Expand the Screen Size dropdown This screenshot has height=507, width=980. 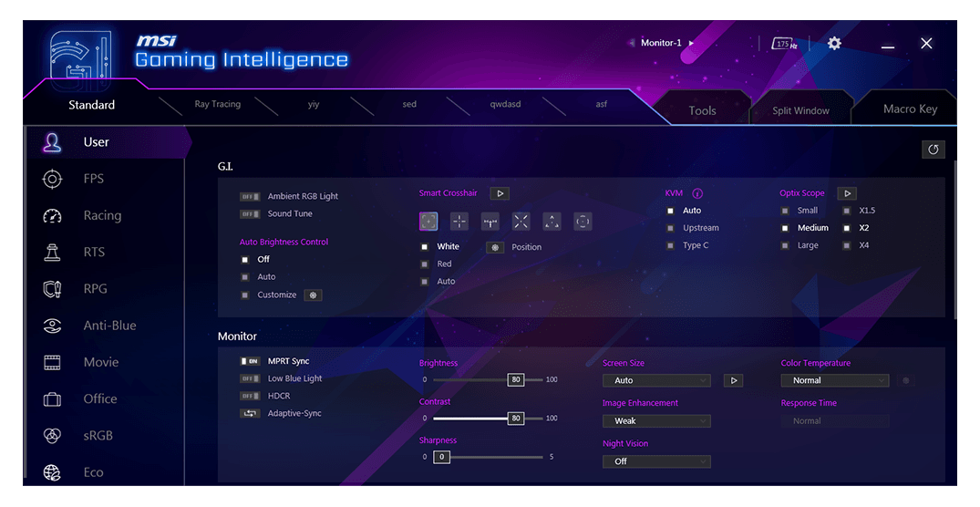pos(656,380)
